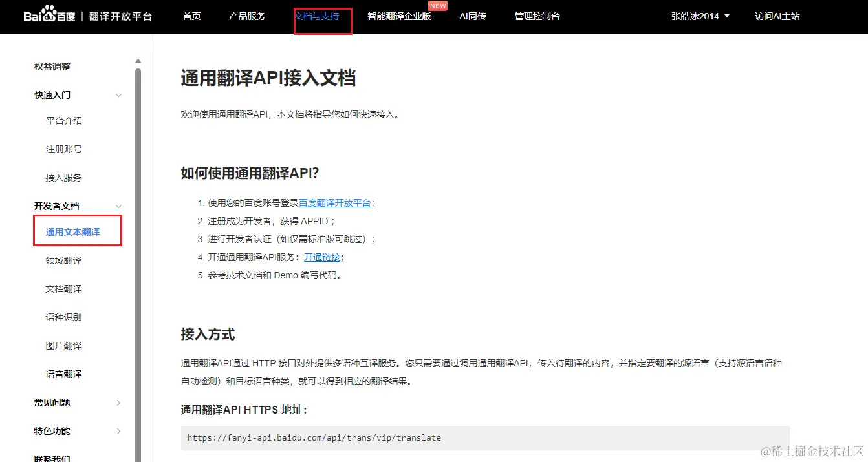
Task: Click the 通用翻译API接入文档 heading
Action: 268,79
